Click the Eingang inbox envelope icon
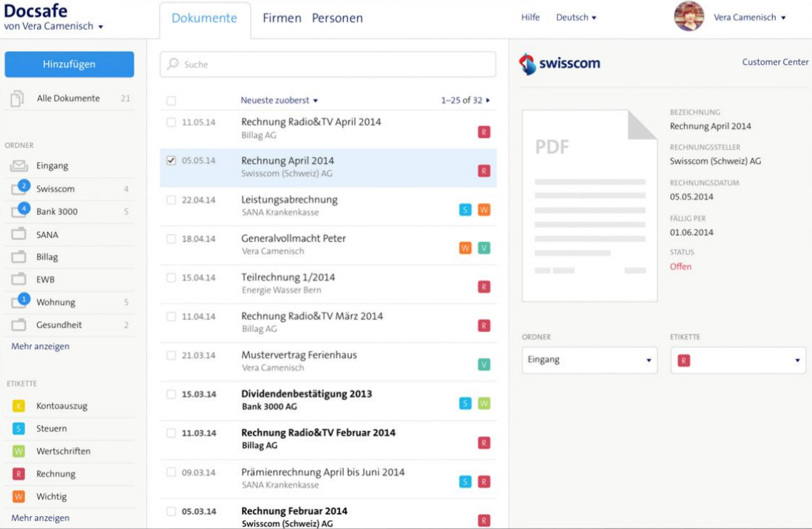The image size is (812, 529). [x=19, y=166]
